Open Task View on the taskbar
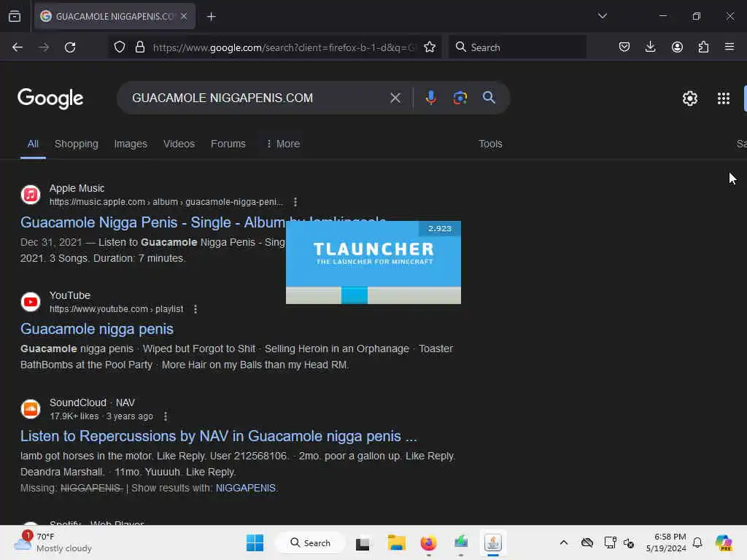The image size is (747, 560). 363,542
